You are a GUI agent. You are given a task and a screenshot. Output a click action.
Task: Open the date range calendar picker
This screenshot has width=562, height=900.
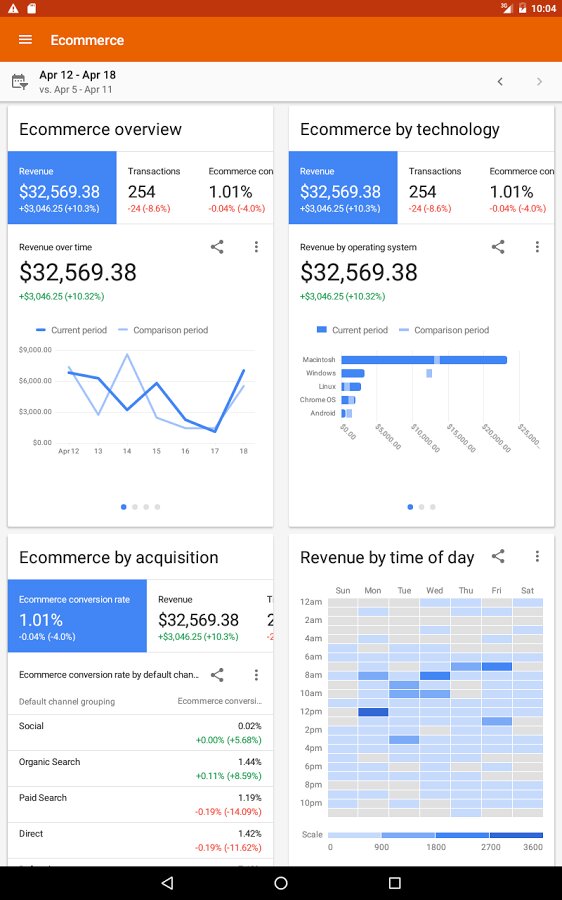tap(20, 82)
